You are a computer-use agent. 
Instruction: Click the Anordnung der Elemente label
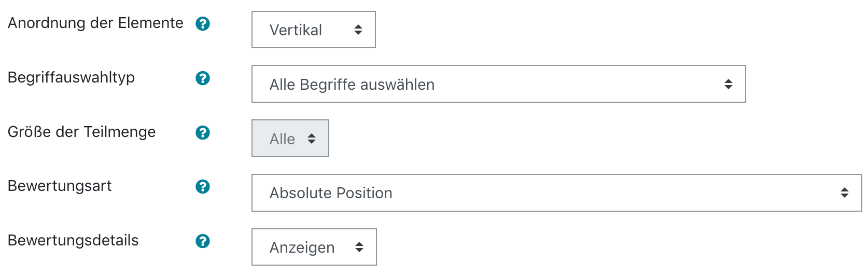coord(95,23)
